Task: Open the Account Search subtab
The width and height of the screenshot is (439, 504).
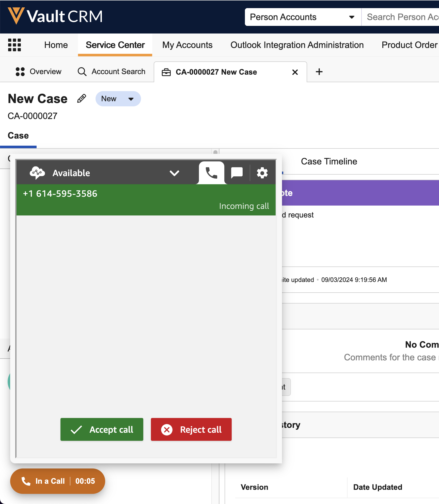Action: pos(112,72)
